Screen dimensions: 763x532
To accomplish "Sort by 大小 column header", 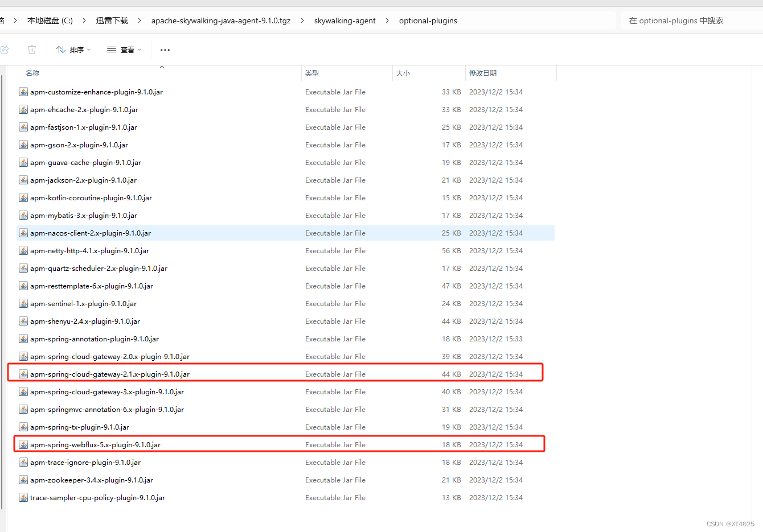I will (x=403, y=73).
